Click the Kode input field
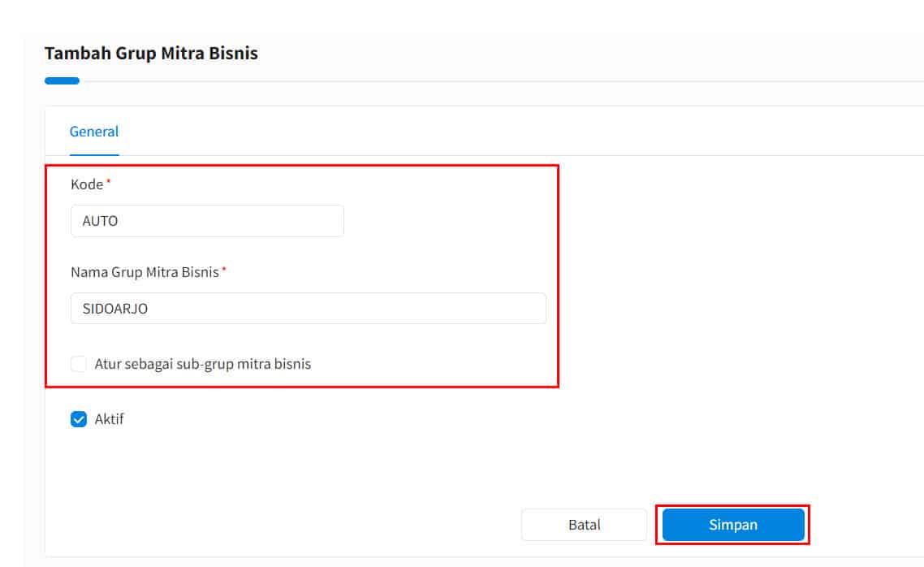 pyautogui.click(x=207, y=221)
